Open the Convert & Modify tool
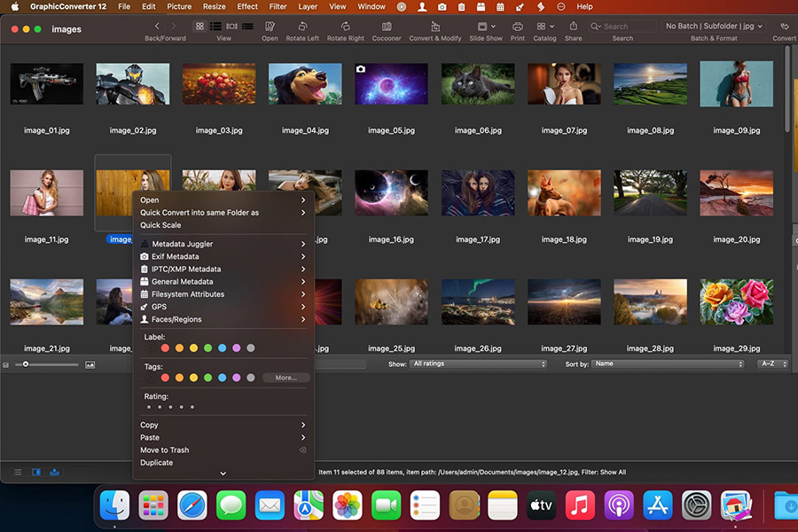Viewport: 798px width, 532px height. click(434, 26)
